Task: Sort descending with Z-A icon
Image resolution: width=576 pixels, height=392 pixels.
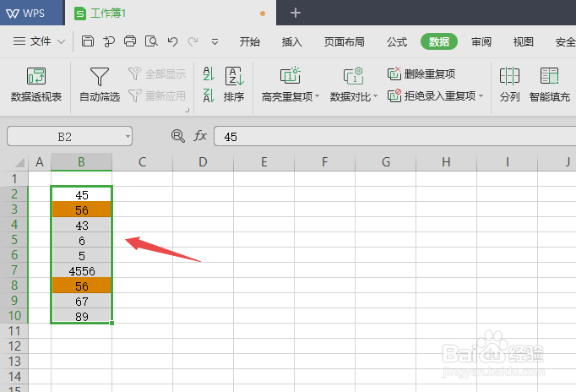Action: point(209,95)
